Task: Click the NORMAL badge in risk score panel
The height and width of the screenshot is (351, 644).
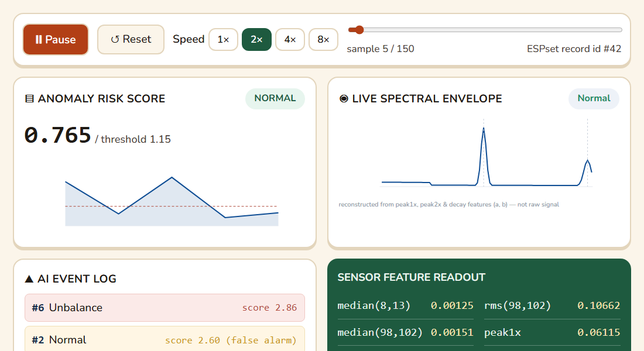Action: tap(275, 98)
